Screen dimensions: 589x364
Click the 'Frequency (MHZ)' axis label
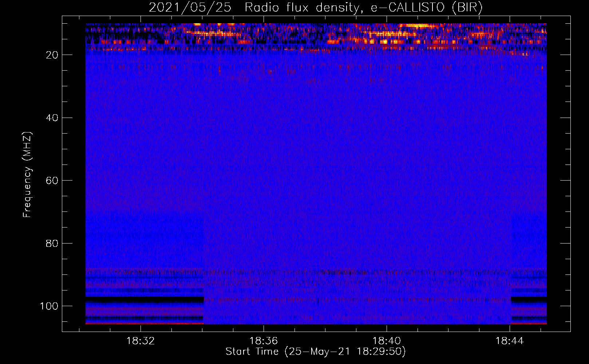point(27,174)
